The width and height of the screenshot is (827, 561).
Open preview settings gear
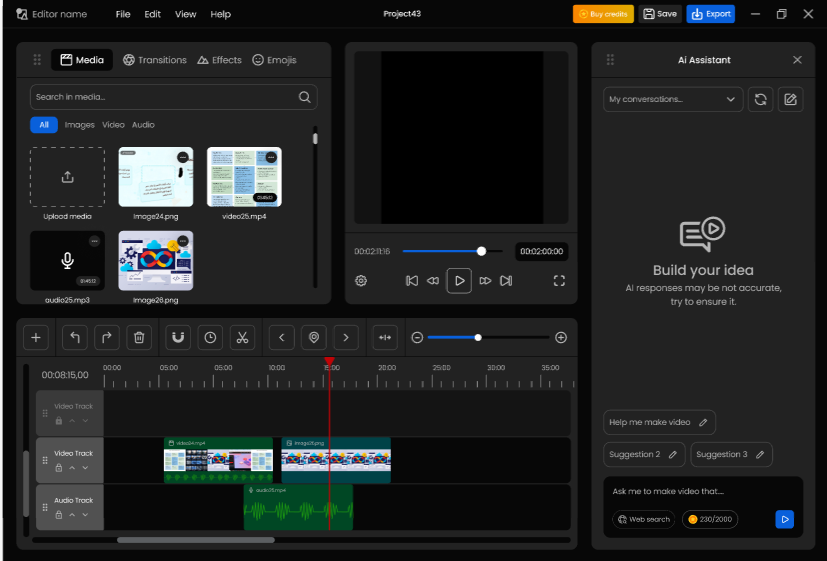(361, 280)
